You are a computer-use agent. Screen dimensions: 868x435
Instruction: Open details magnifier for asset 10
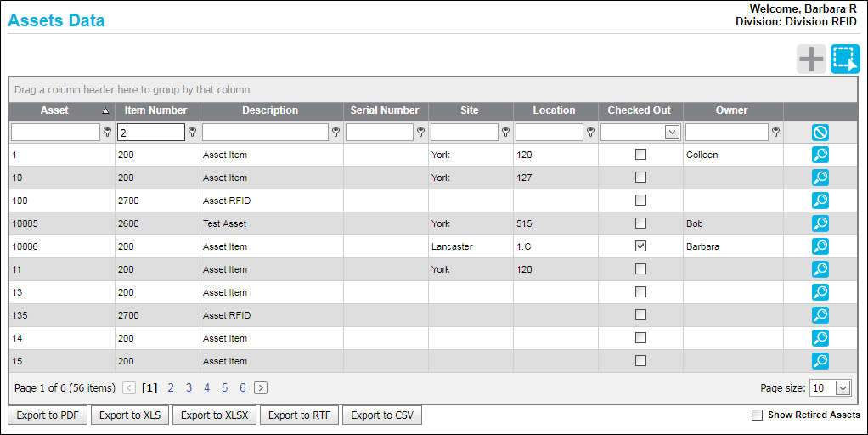coord(820,178)
